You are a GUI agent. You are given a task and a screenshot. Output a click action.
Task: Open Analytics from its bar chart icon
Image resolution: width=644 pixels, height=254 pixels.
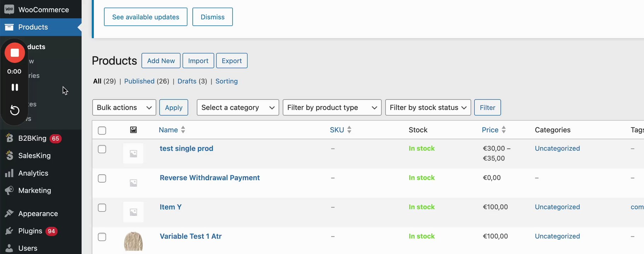[9, 173]
